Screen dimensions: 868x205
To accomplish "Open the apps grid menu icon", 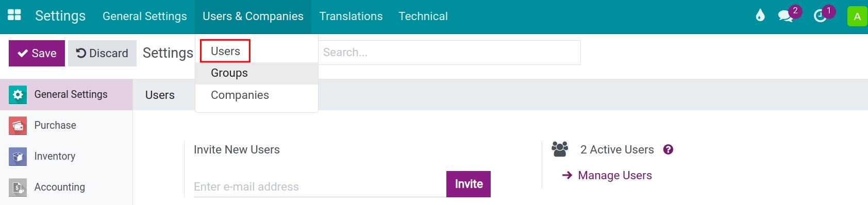I will click(x=14, y=15).
